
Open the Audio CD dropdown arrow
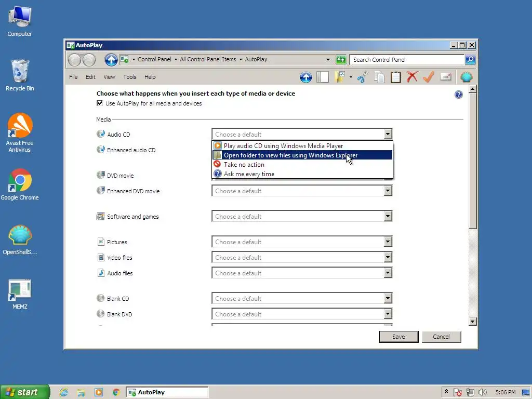click(x=388, y=134)
